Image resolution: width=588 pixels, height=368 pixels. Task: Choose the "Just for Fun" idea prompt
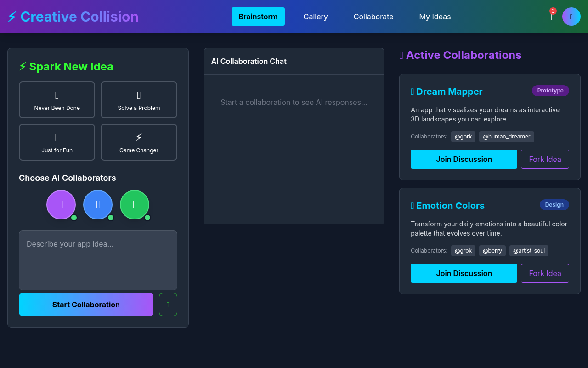57,142
